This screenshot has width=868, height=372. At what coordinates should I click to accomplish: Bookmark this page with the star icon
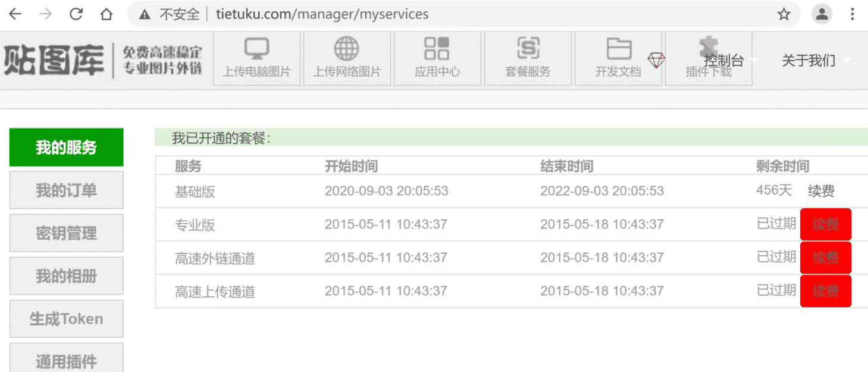coord(784,14)
